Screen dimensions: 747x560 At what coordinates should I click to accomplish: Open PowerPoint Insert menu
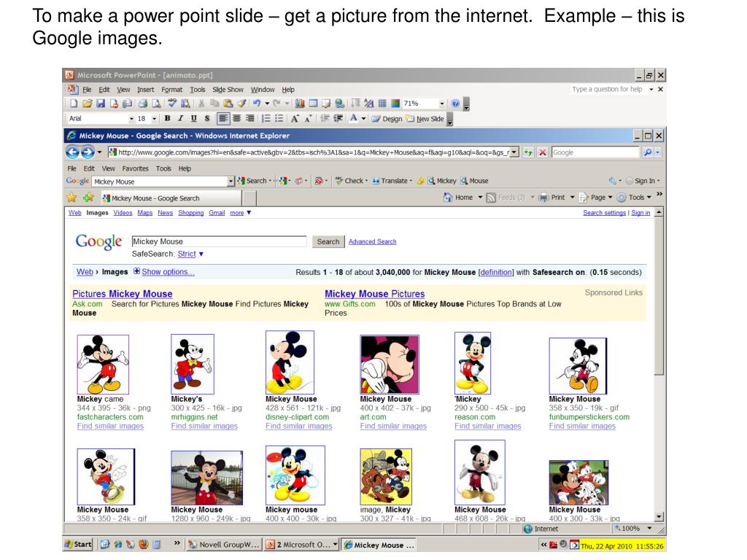click(146, 90)
